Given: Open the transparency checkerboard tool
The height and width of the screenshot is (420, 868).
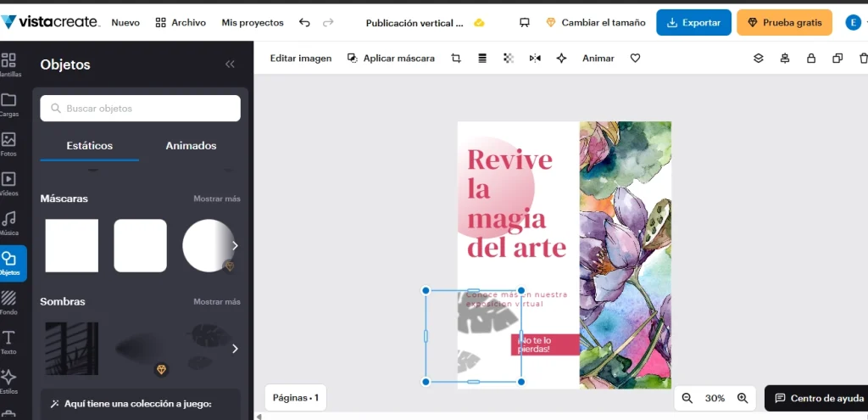Looking at the screenshot, I should coord(508,59).
